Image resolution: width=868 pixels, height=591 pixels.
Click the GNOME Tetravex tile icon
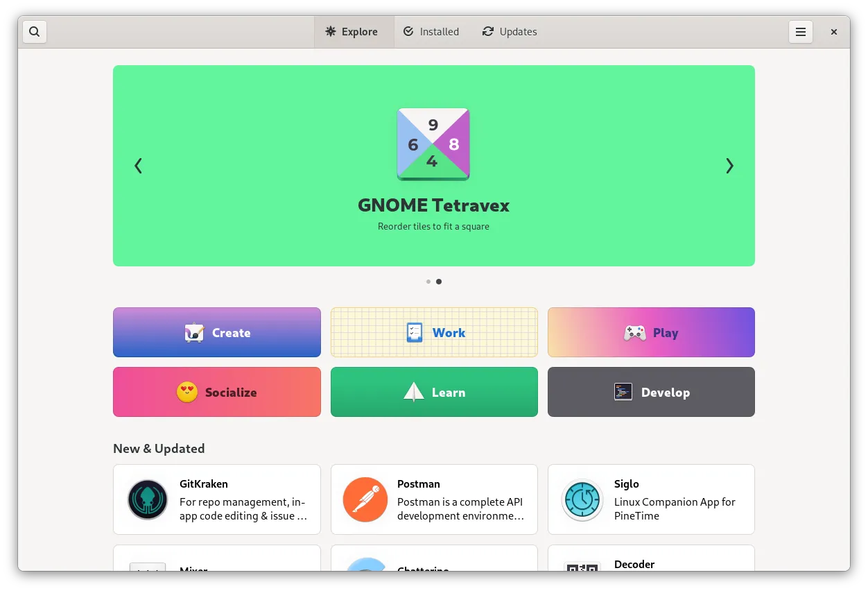(x=433, y=144)
